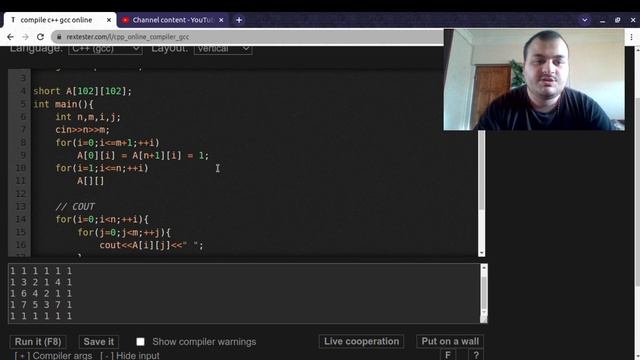
Task: Open the tab search chevron dropdown
Action: point(584,20)
